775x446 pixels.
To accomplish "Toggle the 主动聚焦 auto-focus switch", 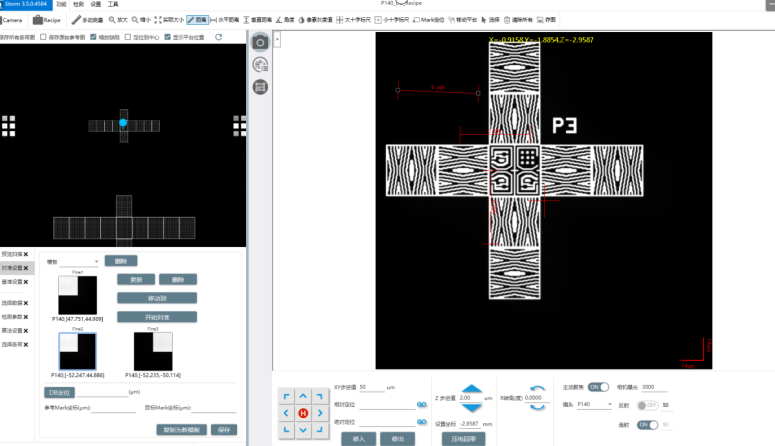I will (597, 386).
